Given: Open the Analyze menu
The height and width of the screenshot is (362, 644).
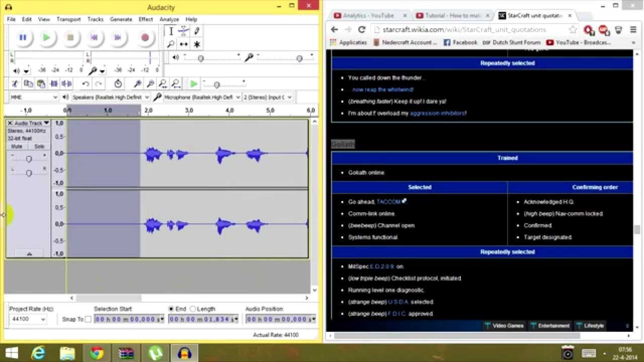Looking at the screenshot, I should [x=169, y=19].
